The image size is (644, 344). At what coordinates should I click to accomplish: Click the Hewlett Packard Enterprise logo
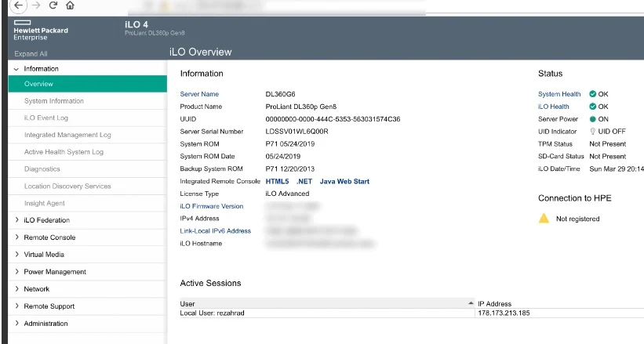(41, 30)
